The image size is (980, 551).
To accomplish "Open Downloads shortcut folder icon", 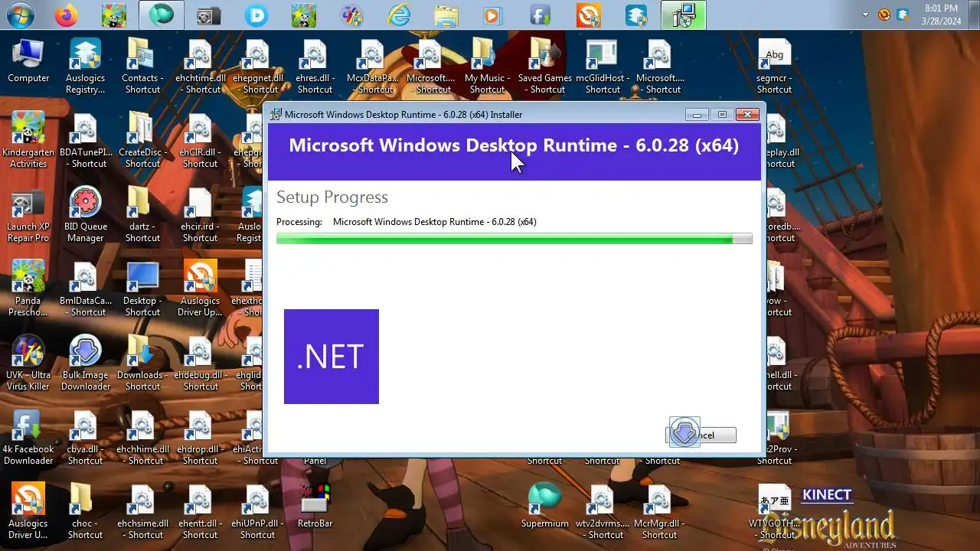I will (x=142, y=362).
